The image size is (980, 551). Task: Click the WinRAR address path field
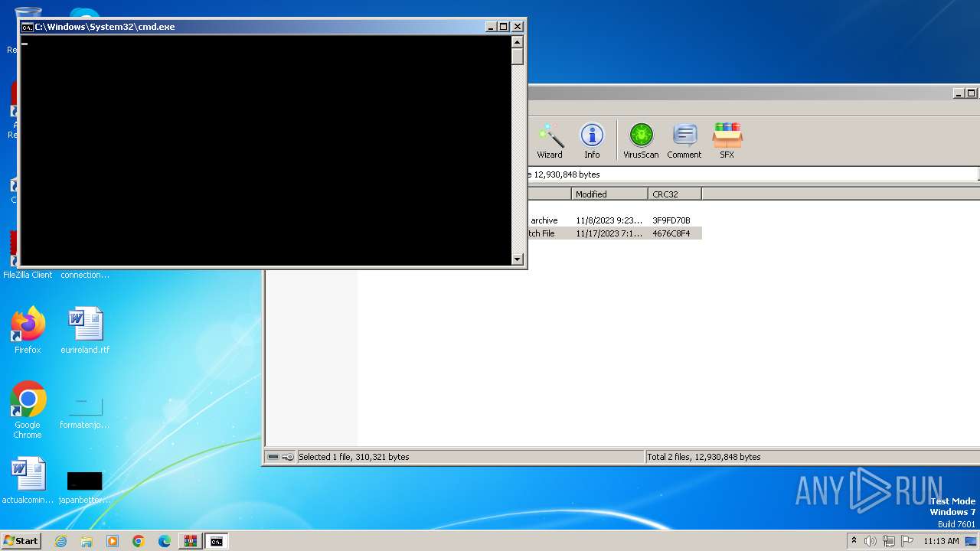[x=753, y=174]
